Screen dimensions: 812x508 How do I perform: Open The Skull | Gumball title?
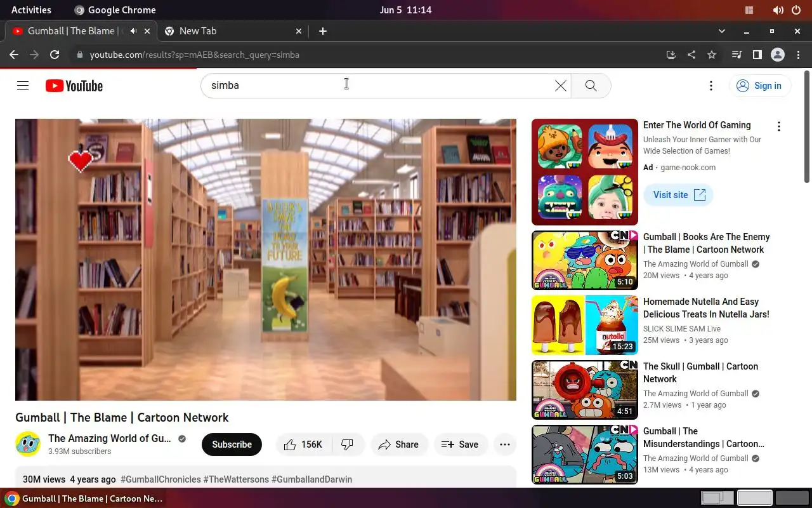[x=700, y=373]
